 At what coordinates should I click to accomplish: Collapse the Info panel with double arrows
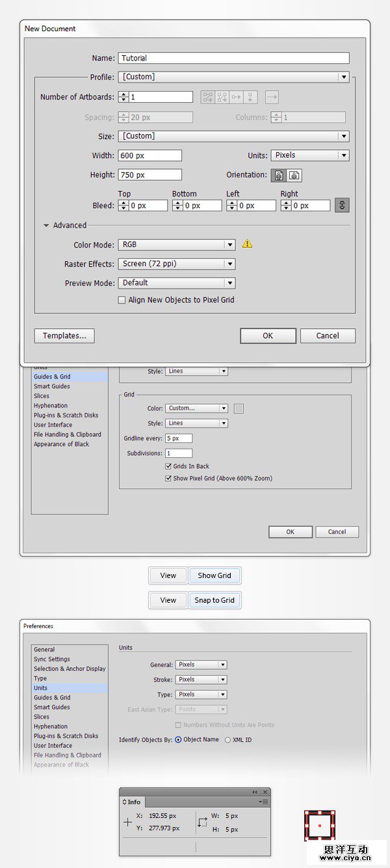[255, 792]
